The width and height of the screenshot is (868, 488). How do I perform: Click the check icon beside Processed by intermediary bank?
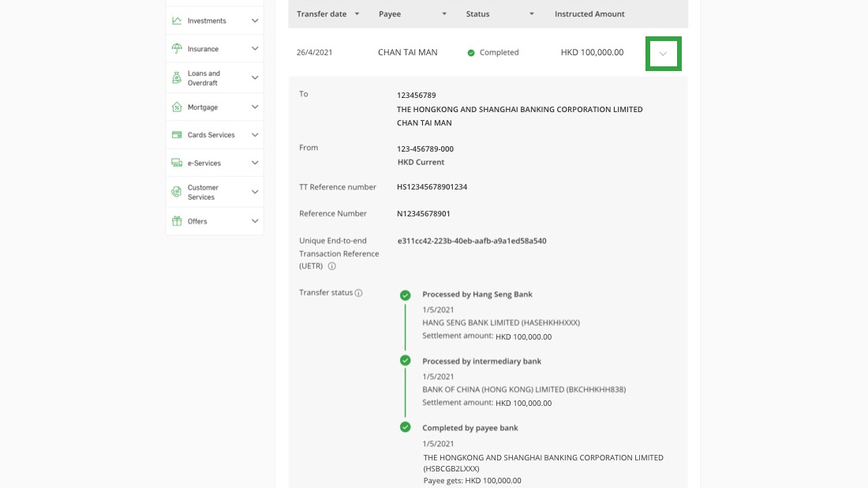(406, 361)
